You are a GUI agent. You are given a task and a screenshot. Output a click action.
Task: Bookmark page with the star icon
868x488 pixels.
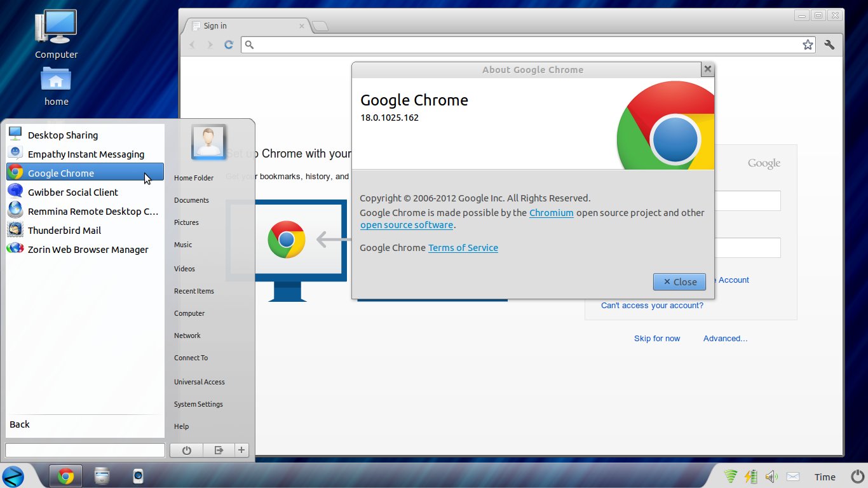[x=808, y=44]
